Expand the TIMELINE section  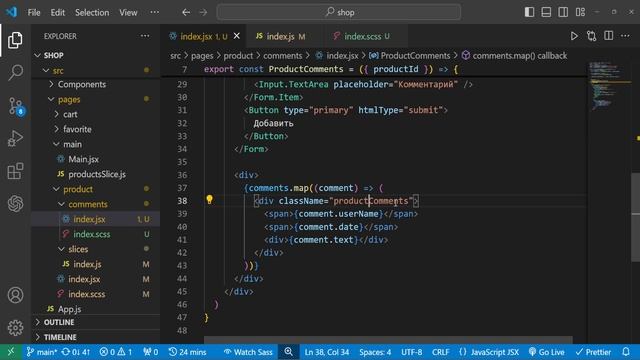click(96, 337)
